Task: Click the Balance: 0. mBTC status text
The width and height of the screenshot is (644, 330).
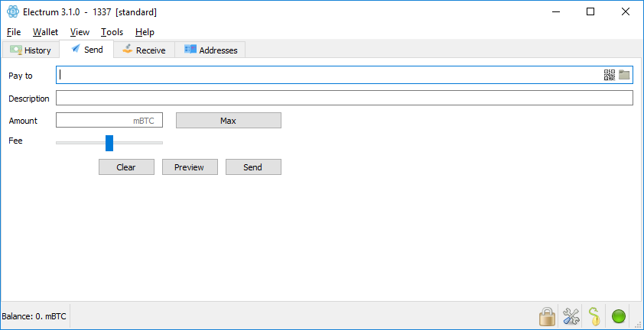Action: (34, 316)
